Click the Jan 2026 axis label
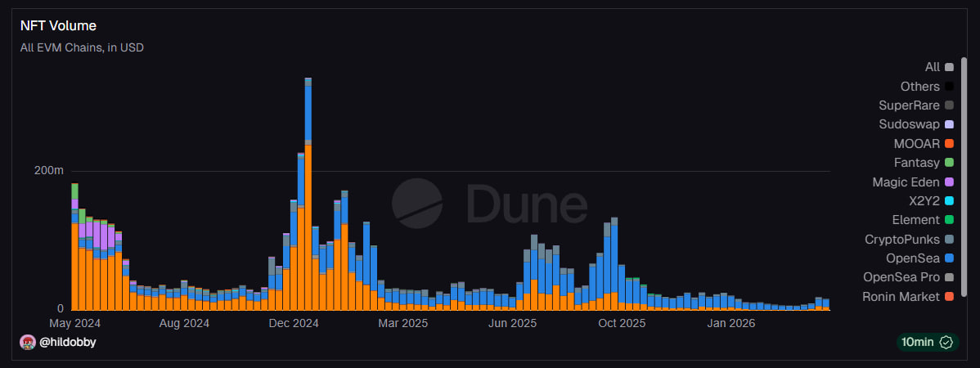This screenshot has width=980, height=368. 731,323
